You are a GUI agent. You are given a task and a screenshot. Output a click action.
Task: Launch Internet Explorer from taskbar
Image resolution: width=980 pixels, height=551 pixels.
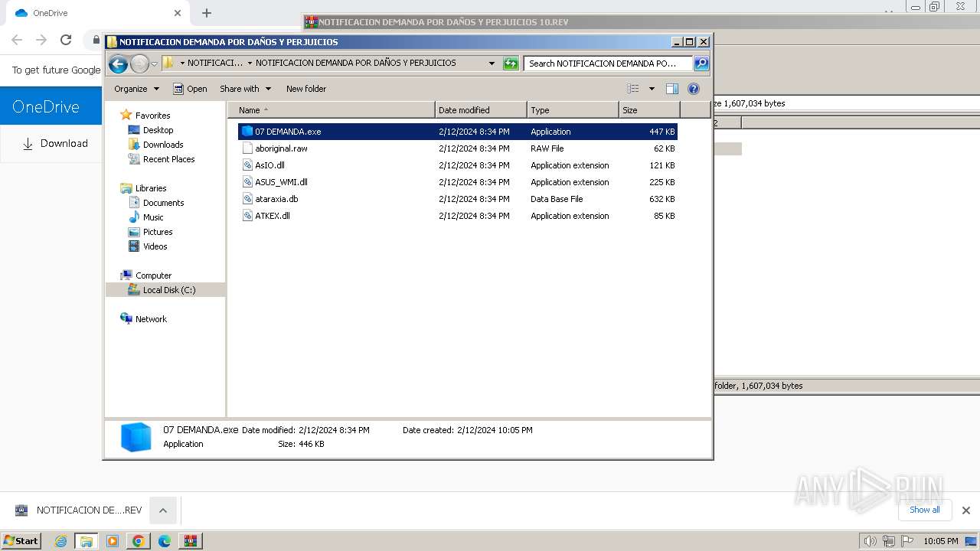60,541
